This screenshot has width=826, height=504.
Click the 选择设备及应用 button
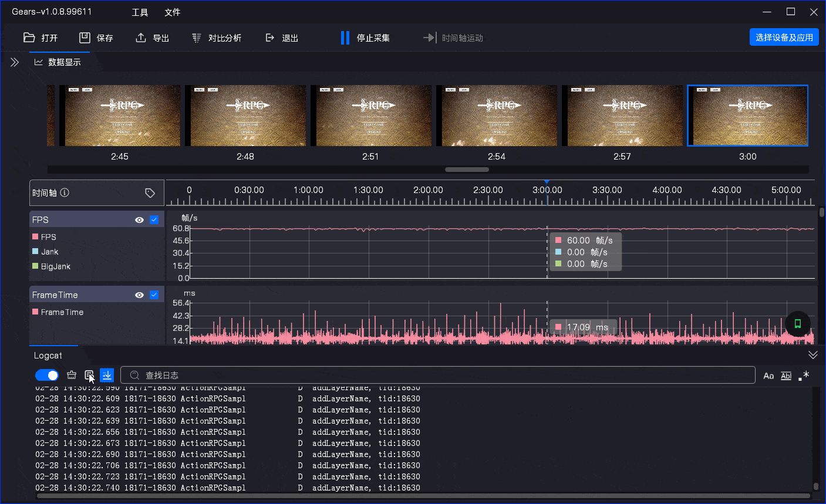784,38
